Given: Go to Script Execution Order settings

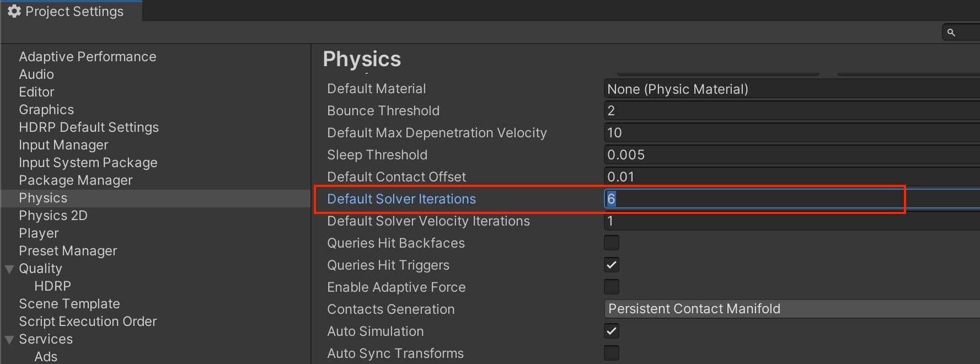Looking at the screenshot, I should click(88, 322).
